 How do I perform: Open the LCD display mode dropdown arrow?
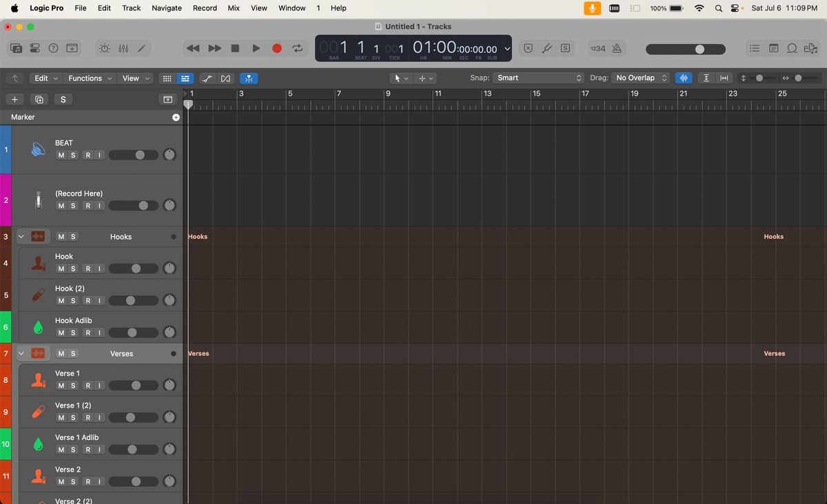pyautogui.click(x=507, y=49)
